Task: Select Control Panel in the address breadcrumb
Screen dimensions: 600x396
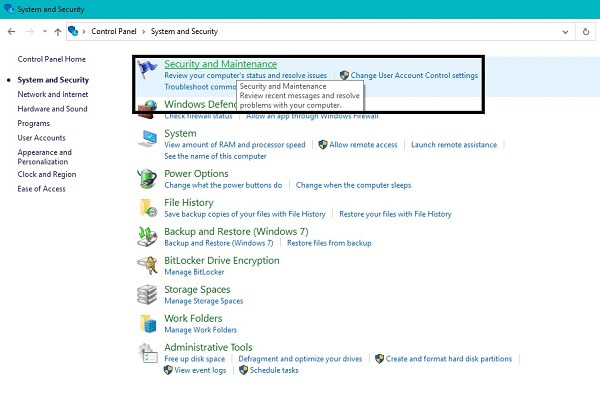Action: point(114,31)
